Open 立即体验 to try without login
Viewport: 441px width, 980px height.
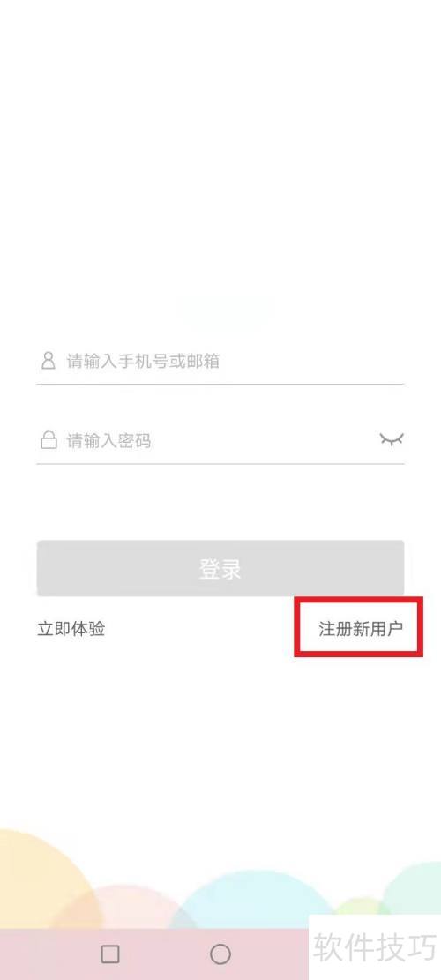click(71, 629)
